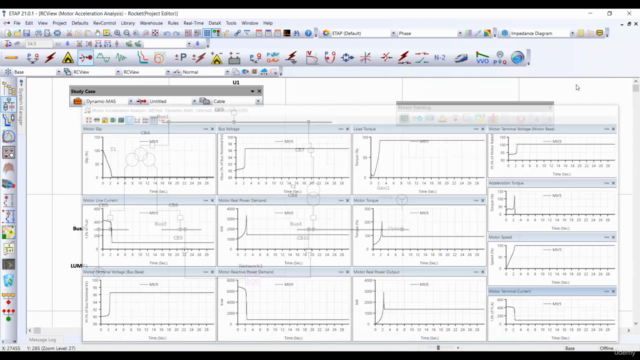This screenshot has width=640, height=360.
Task: Close the Study Case toolbar
Action: click(x=259, y=91)
